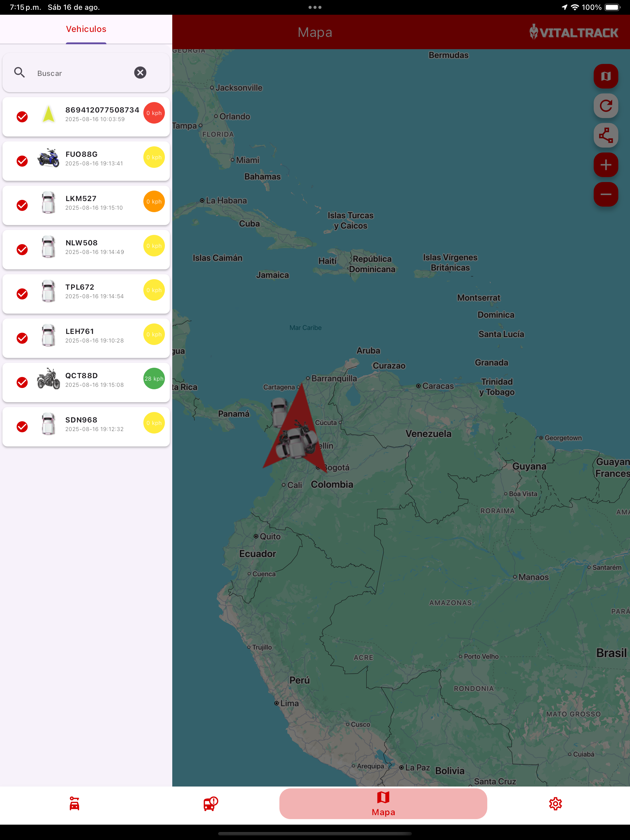630x840 pixels.
Task: Select vehicle name QCT88D
Action: (x=81, y=375)
